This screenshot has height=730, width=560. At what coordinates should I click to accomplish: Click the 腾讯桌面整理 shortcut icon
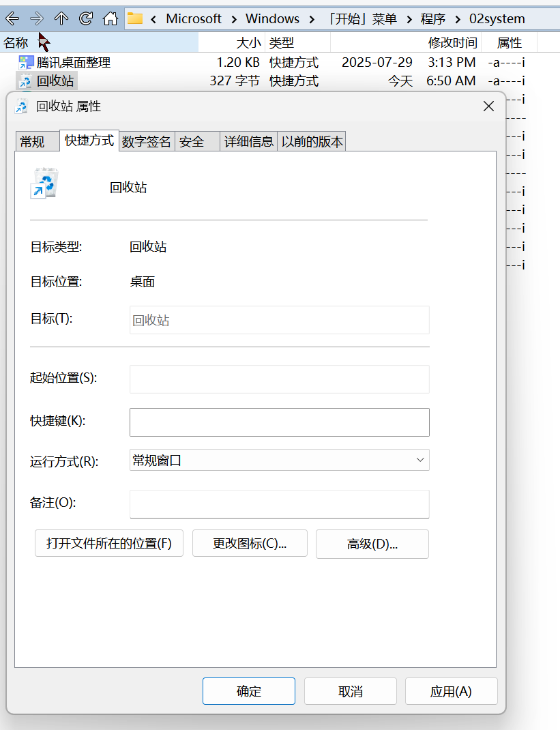pyautogui.click(x=26, y=63)
